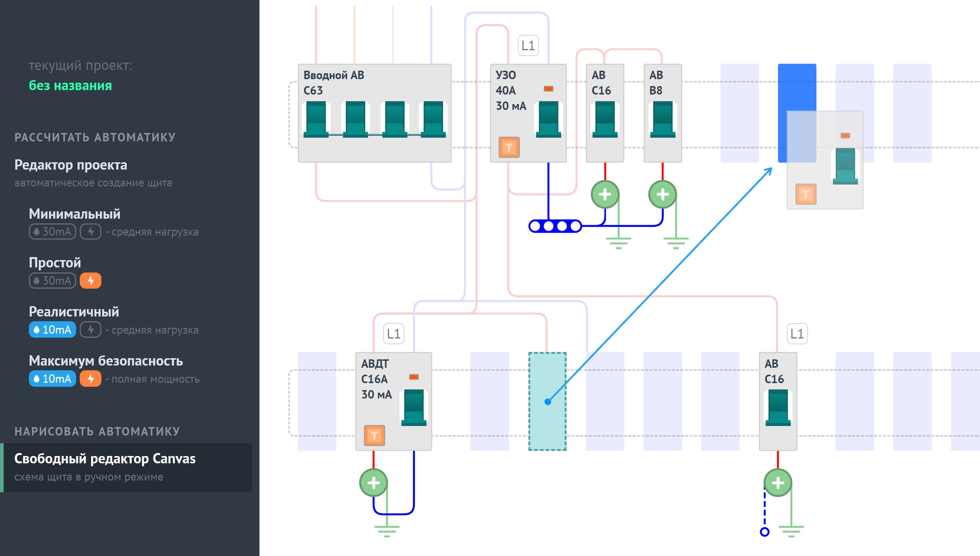Click the empty slot left of АВДТ

click(x=317, y=401)
